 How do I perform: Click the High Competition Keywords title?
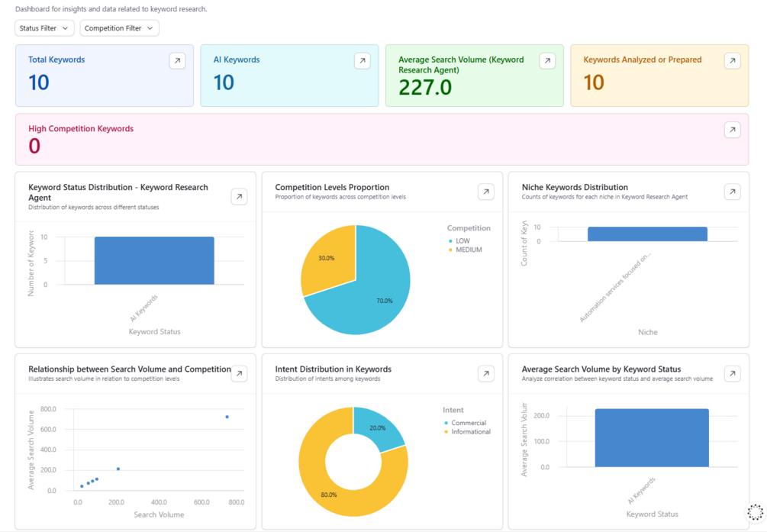(81, 129)
